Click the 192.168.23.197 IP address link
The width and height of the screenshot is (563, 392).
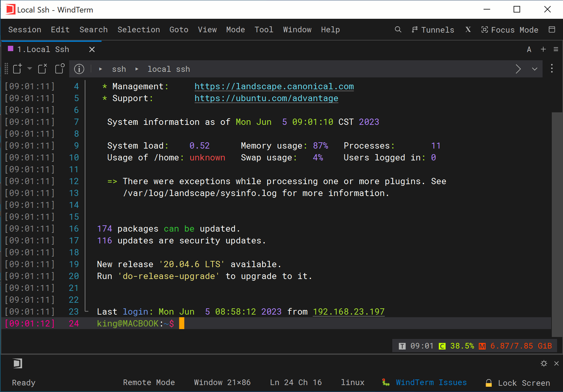pos(349,312)
